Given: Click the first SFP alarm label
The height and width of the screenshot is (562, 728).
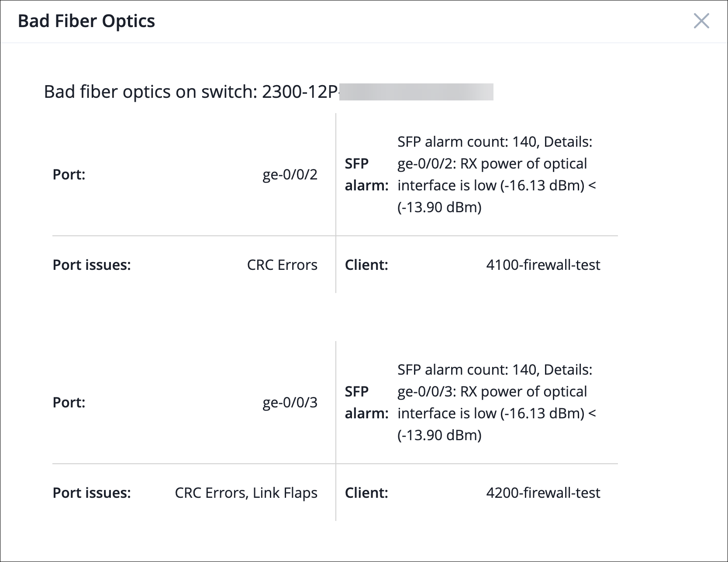Looking at the screenshot, I should coord(366,175).
